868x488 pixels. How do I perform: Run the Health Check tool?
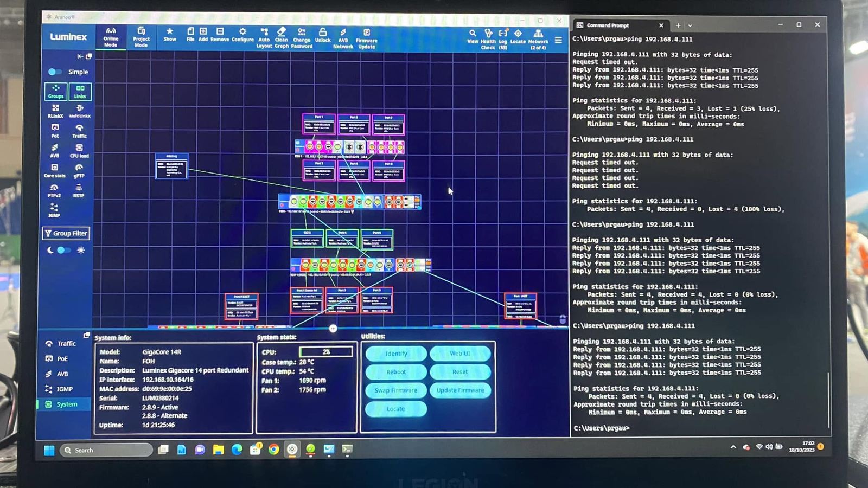[x=488, y=40]
